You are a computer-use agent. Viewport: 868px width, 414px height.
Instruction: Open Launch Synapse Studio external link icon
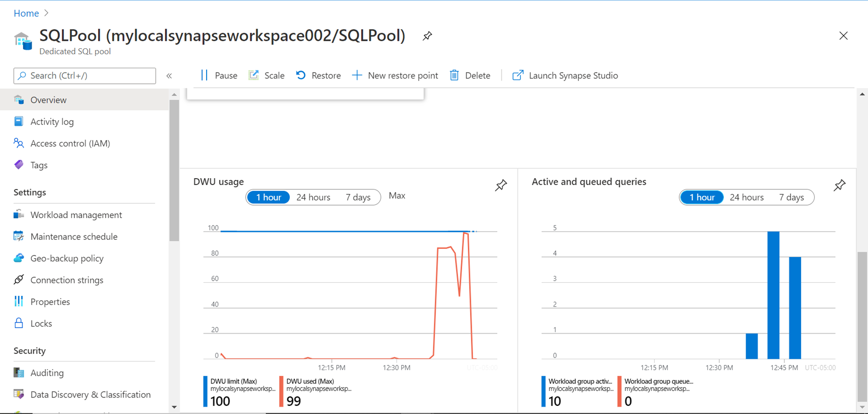tap(517, 76)
